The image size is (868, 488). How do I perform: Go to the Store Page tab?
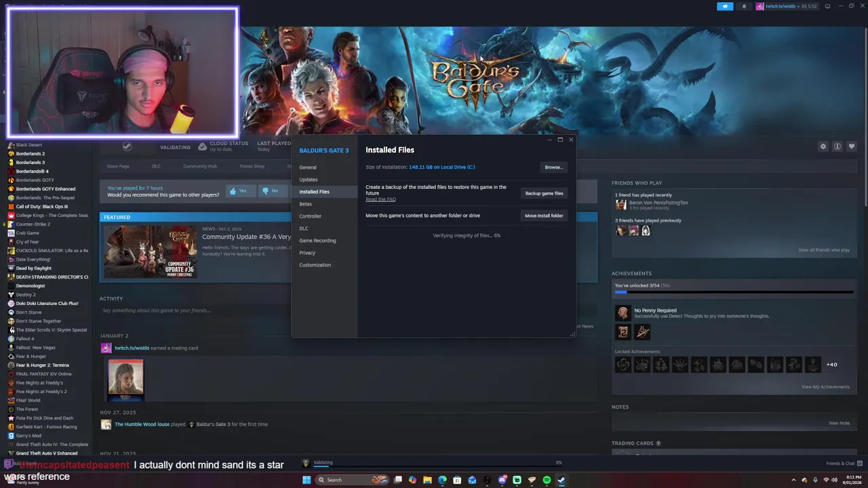coord(118,166)
